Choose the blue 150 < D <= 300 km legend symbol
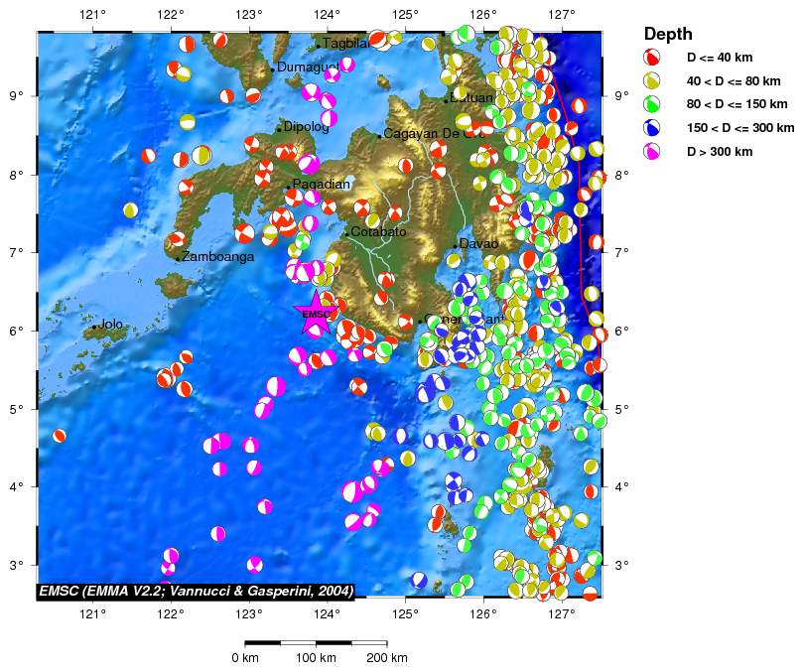The image size is (804, 672). pyautogui.click(x=652, y=128)
